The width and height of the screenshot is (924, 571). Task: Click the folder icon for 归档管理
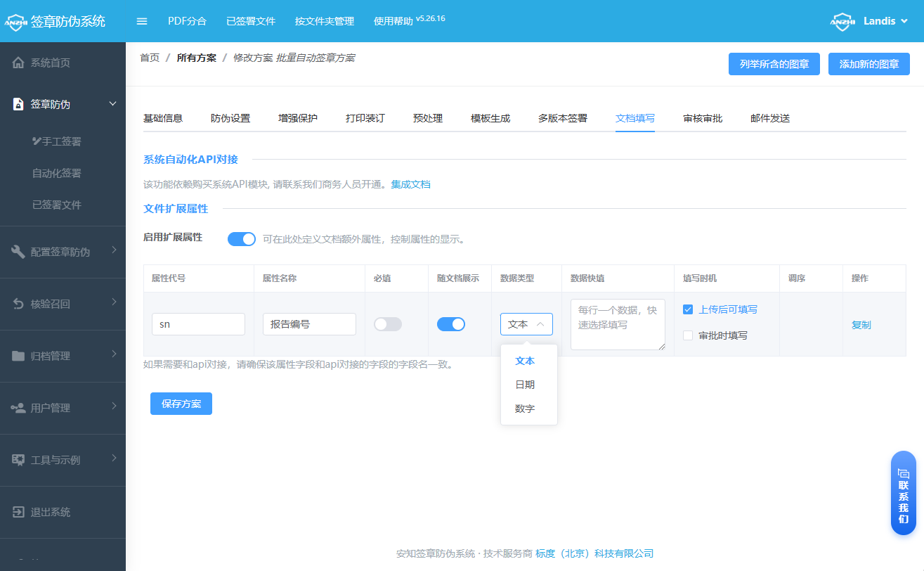[x=19, y=356]
